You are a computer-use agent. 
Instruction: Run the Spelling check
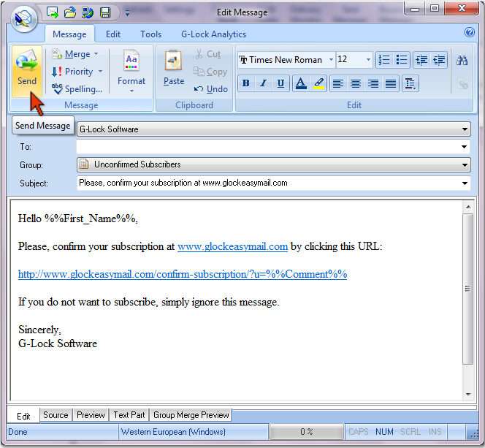click(77, 89)
